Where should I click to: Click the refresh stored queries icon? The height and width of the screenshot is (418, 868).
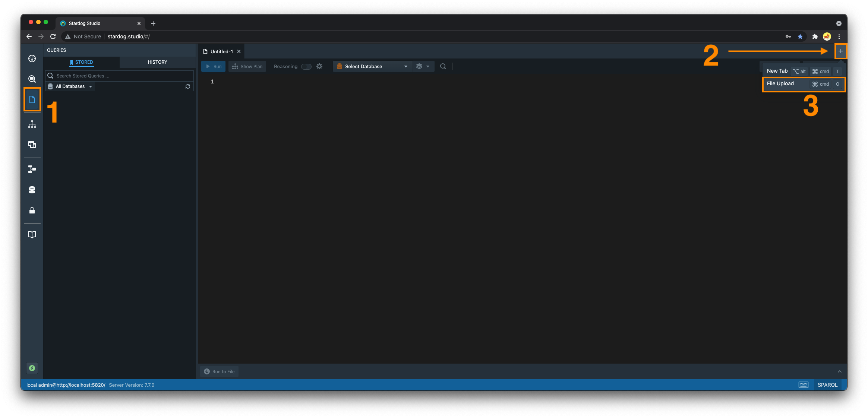[188, 86]
